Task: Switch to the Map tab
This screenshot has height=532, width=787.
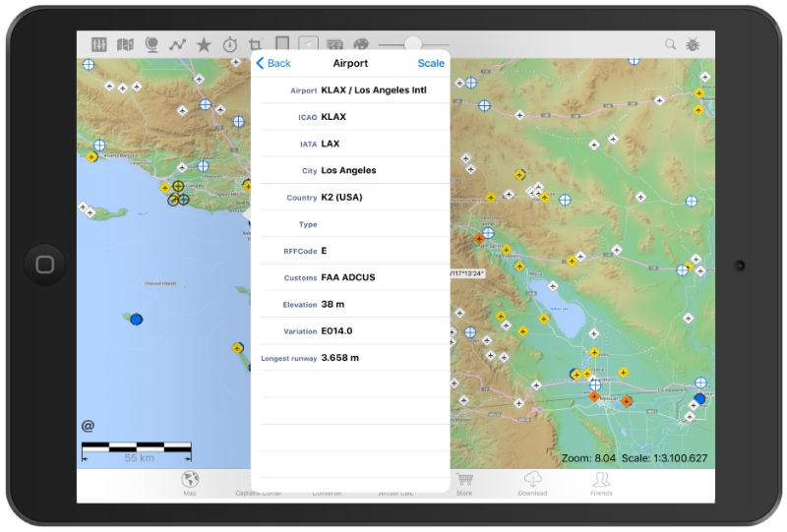Action: coord(190,484)
